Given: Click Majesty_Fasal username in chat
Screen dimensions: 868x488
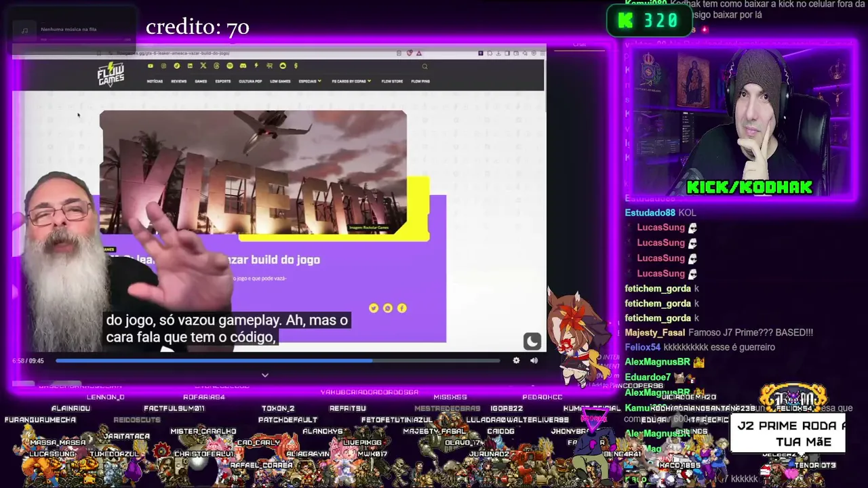Looking at the screenshot, I should 655,333.
